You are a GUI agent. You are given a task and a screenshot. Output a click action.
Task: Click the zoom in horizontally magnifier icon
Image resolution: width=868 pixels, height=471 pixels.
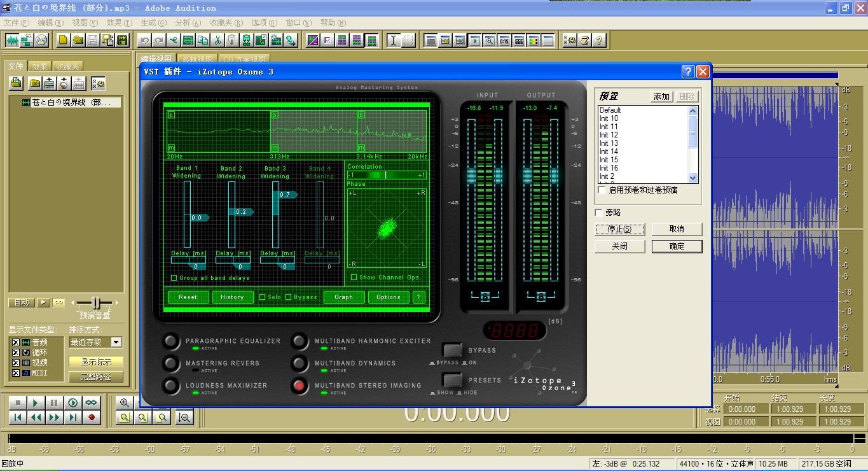pyautogui.click(x=125, y=402)
